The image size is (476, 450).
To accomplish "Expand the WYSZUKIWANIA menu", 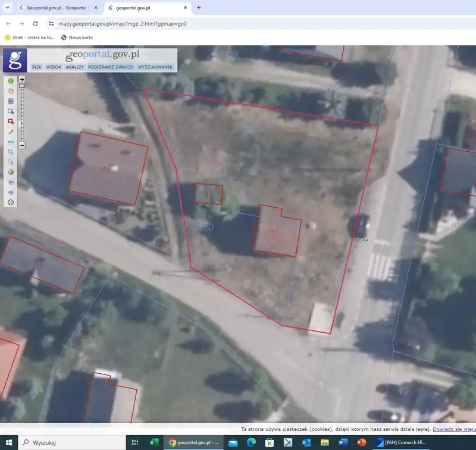I will (x=155, y=67).
